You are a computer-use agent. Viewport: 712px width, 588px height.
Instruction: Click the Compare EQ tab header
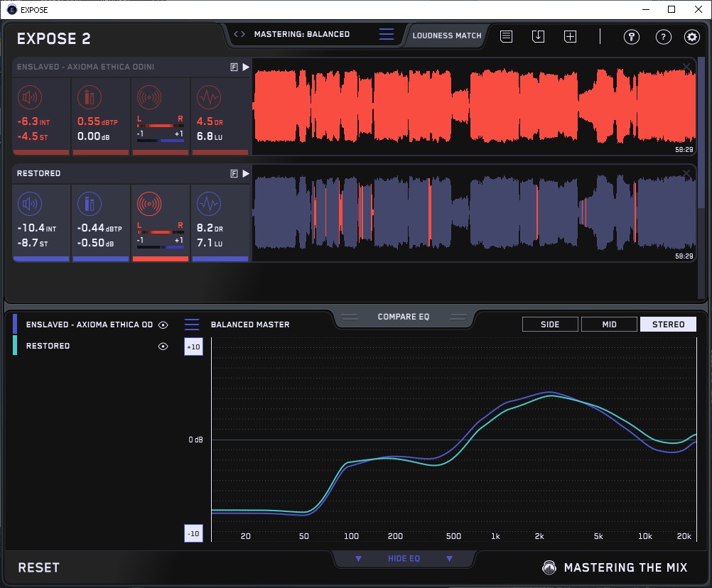point(403,317)
